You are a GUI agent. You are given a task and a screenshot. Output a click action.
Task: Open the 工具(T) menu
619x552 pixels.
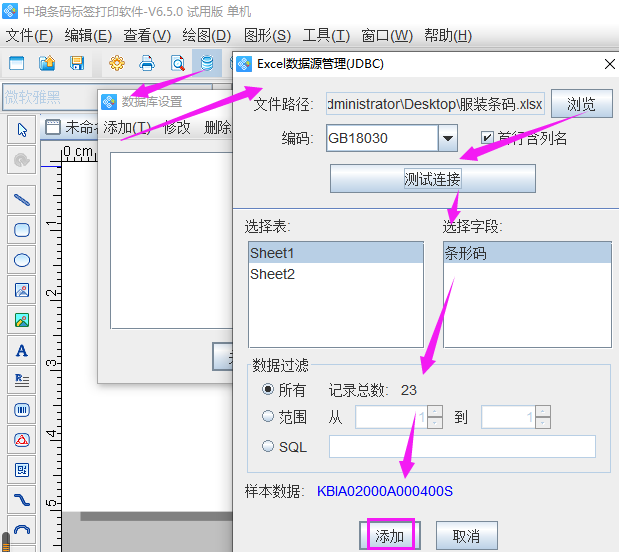point(326,36)
